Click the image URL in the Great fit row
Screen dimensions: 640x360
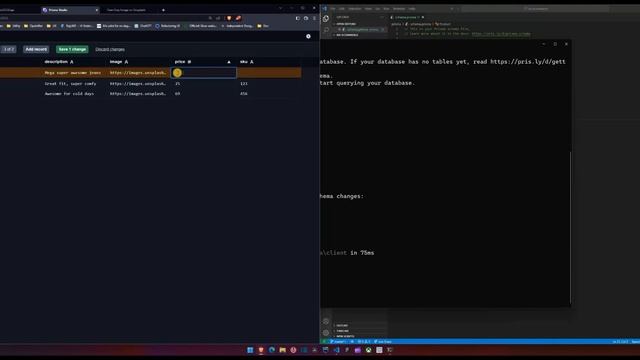138,83
